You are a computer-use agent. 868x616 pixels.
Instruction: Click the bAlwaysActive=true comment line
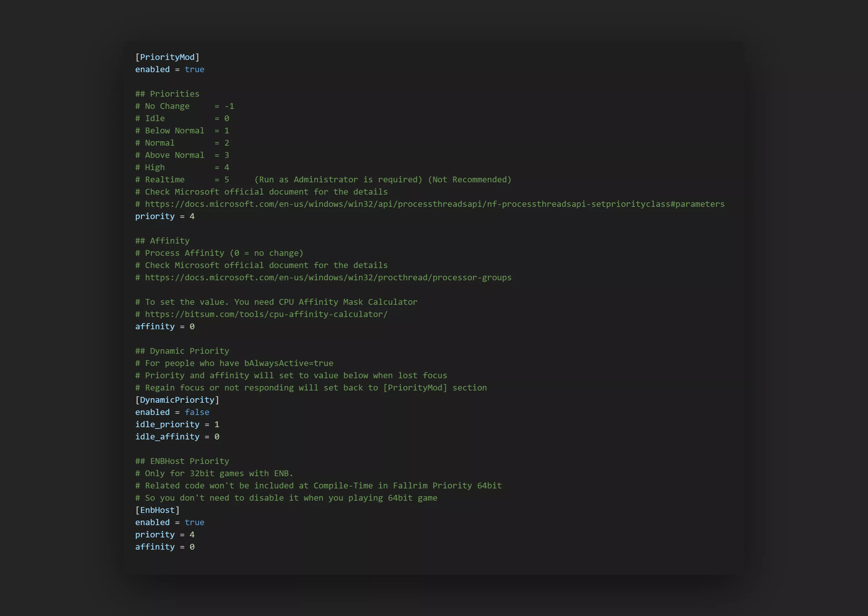(234, 363)
